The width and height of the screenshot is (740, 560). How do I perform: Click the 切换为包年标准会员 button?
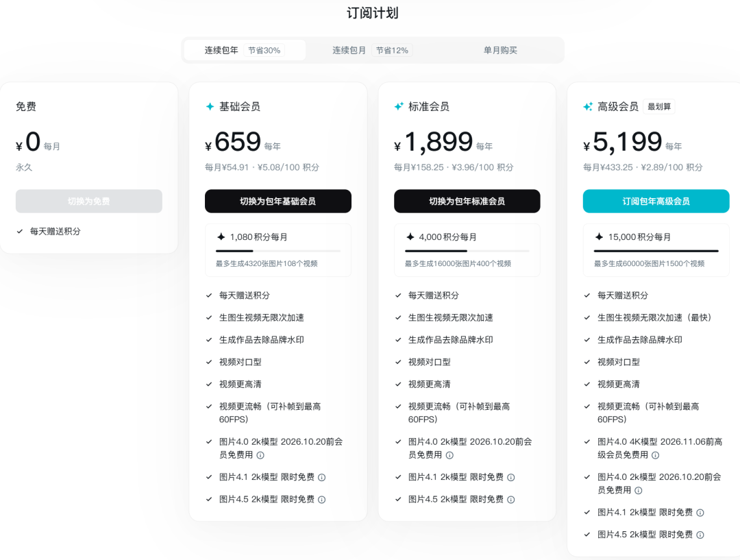[467, 202]
